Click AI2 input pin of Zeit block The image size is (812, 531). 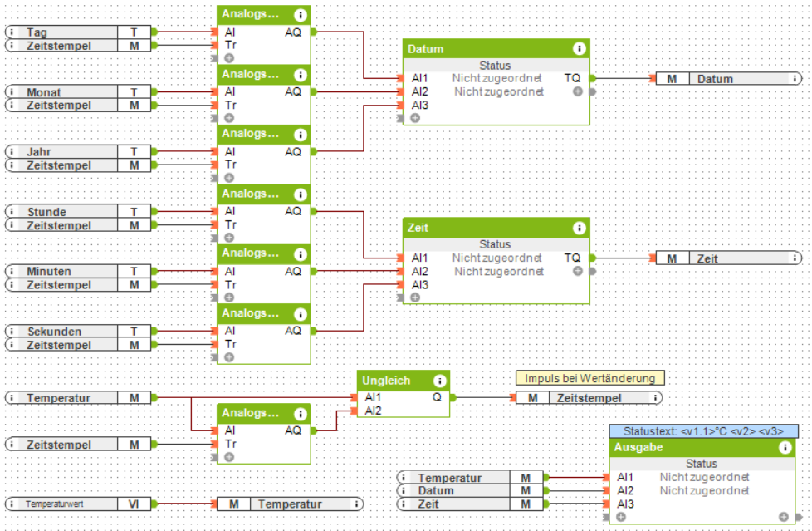pos(400,271)
